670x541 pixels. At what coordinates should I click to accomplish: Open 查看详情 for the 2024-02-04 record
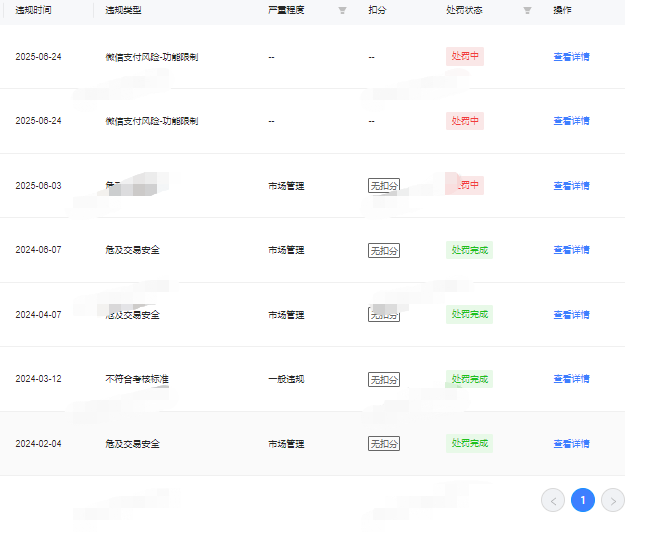[571, 444]
